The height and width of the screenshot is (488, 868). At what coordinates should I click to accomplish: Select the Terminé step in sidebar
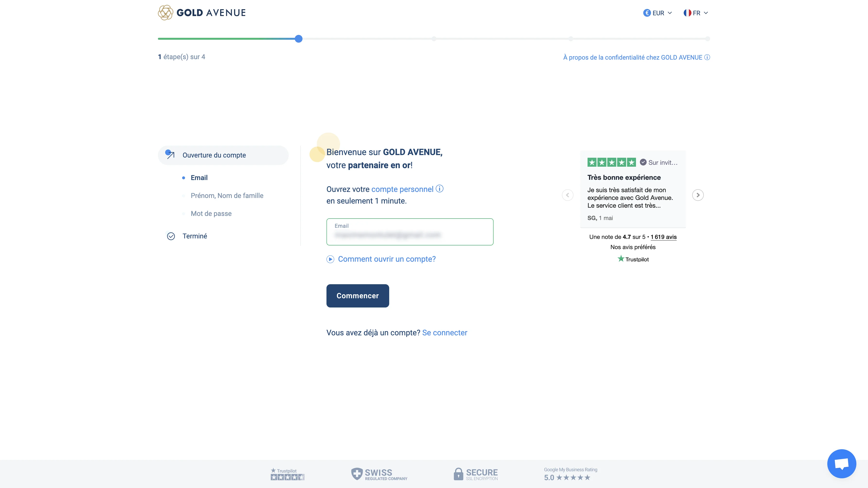[194, 236]
